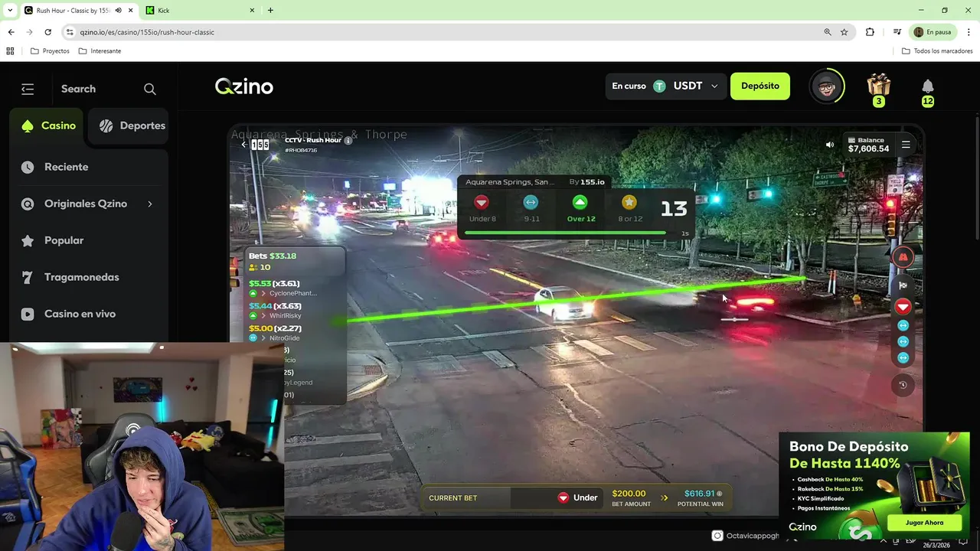Select the 9-11 bet option
The width and height of the screenshot is (980, 551).
(x=531, y=208)
